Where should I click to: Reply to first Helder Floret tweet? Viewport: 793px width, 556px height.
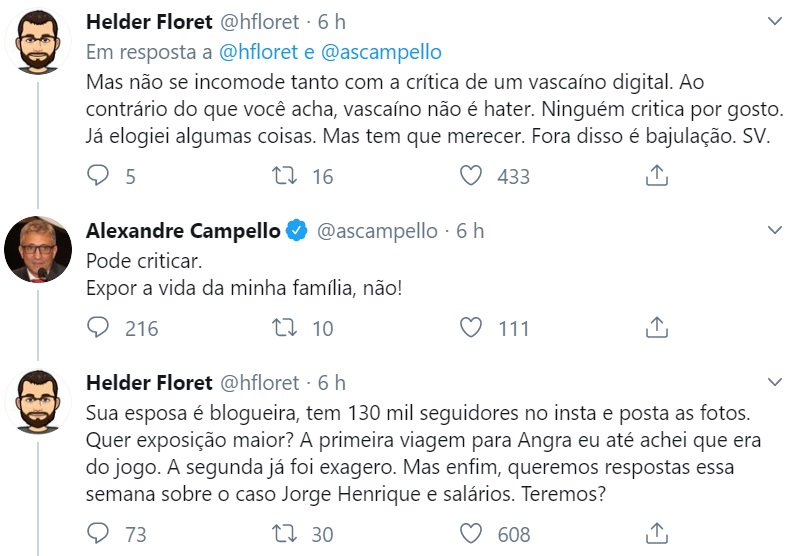point(98,176)
